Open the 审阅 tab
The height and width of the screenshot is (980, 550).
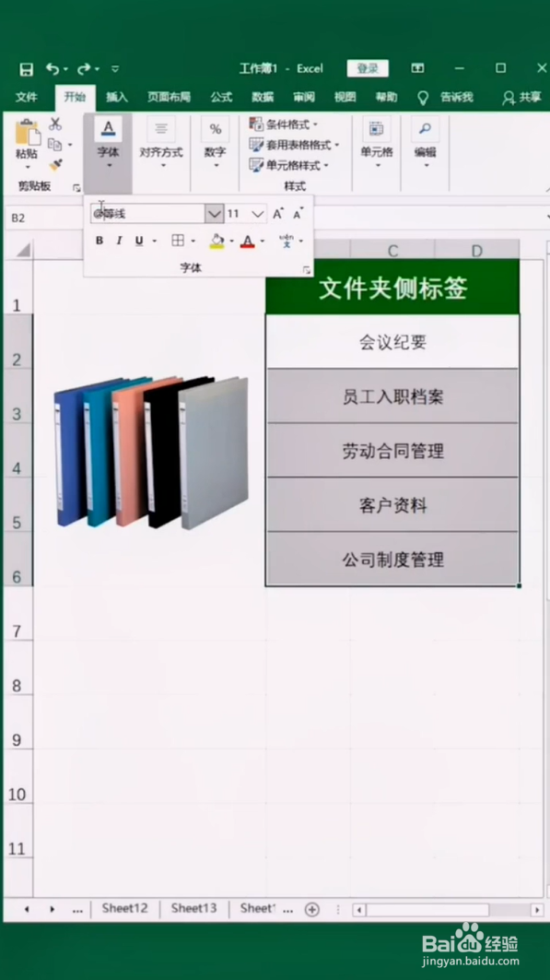click(304, 97)
